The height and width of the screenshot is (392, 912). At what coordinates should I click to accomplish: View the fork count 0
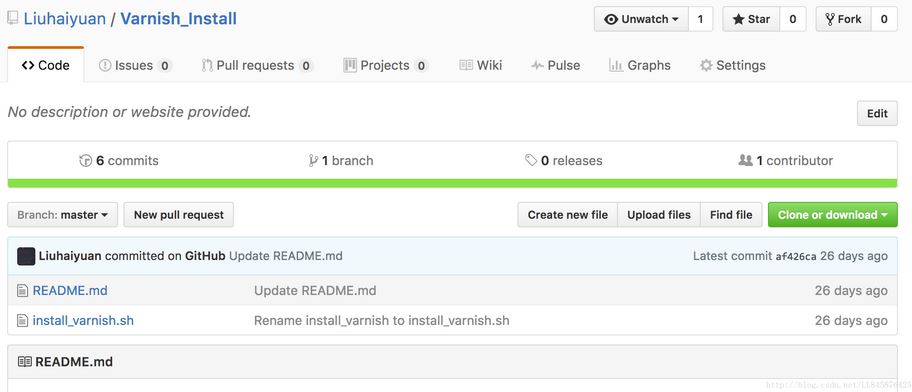tap(884, 19)
